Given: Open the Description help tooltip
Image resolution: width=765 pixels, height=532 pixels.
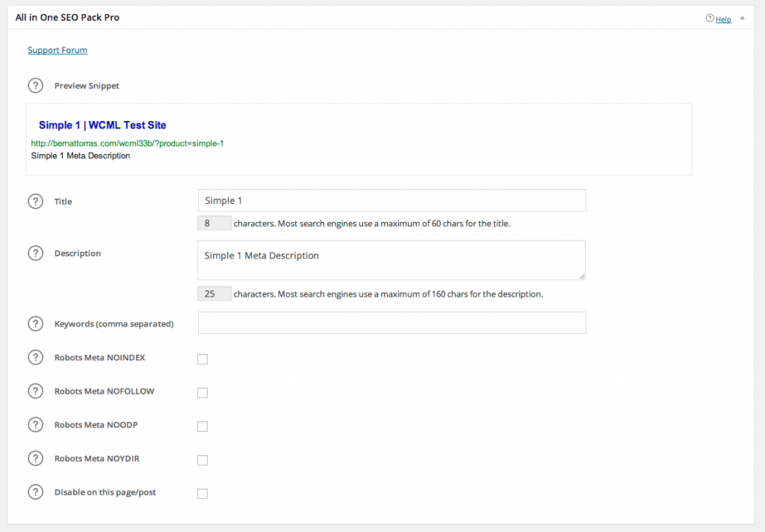Looking at the screenshot, I should click(x=35, y=253).
